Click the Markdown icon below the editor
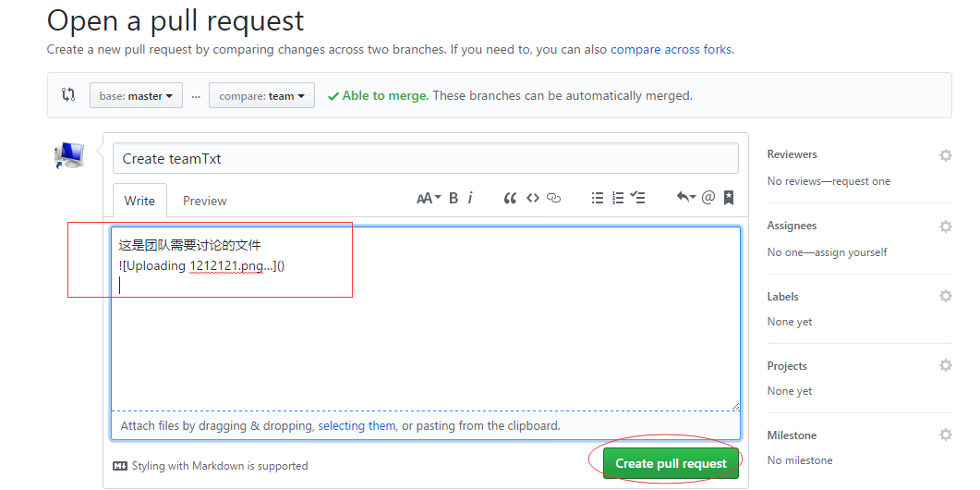Image resolution: width=980 pixels, height=490 pixels. (x=120, y=466)
